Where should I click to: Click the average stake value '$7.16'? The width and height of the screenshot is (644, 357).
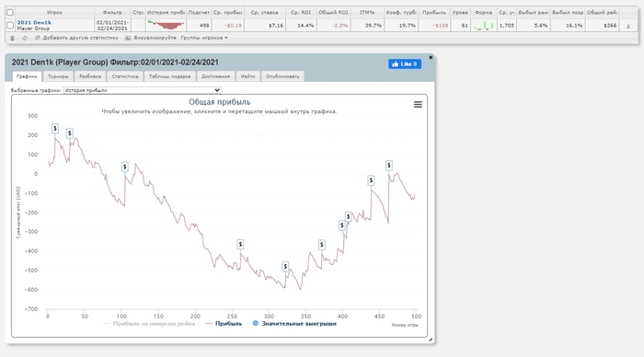point(276,26)
